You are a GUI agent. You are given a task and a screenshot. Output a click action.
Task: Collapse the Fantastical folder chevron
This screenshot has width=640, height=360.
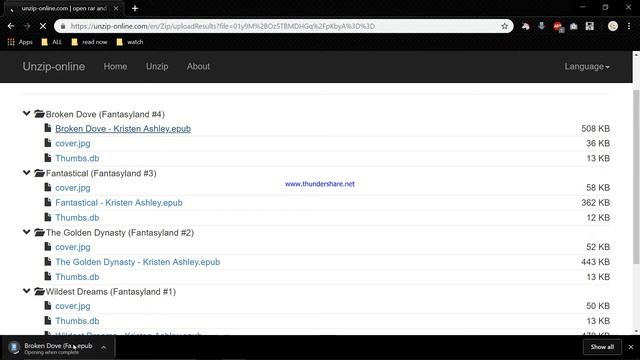point(27,173)
